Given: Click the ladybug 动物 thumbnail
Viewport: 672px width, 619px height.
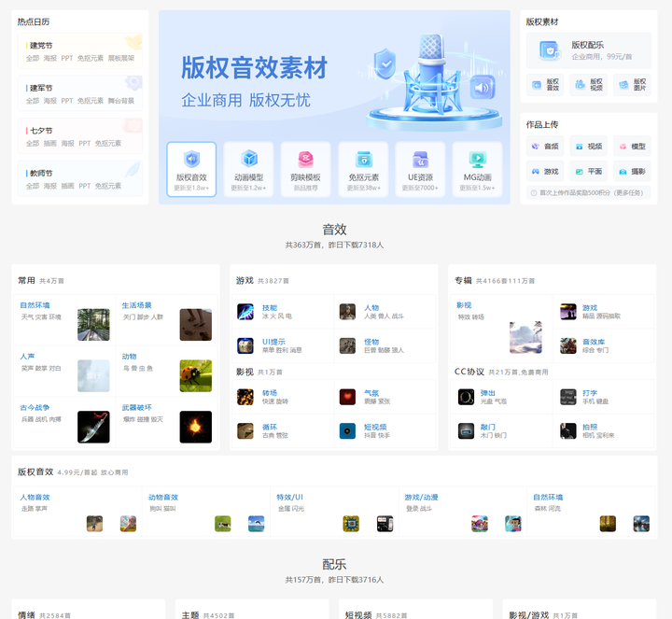Looking at the screenshot, I should (195, 376).
